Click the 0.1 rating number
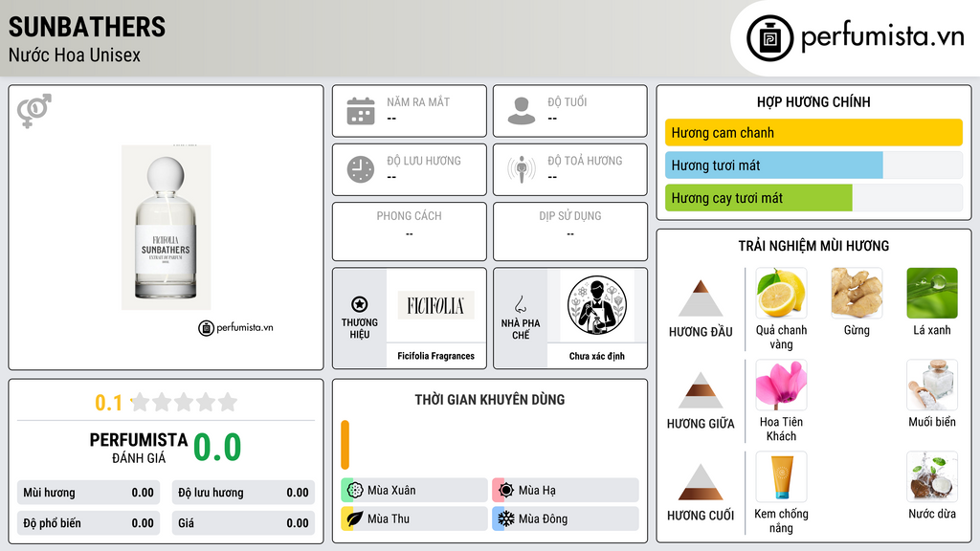980x551 pixels. coord(109,403)
